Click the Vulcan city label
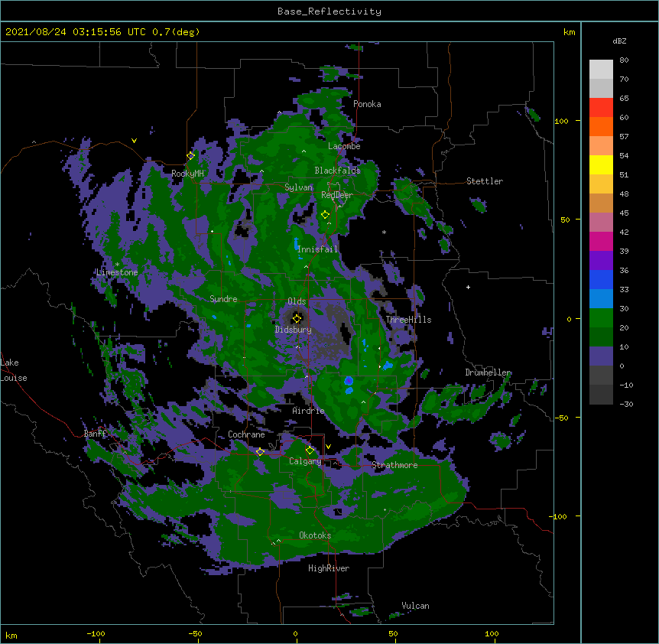Screen dimensions: 659x644 pos(415,606)
